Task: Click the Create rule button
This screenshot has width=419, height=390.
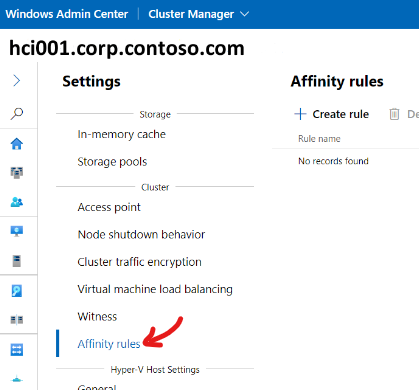Action: (332, 114)
